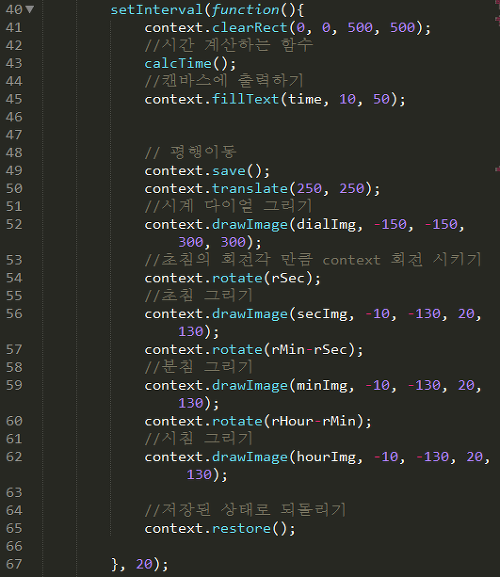Click the comment '//저장된 상태로 되돌리기'

click(245, 510)
